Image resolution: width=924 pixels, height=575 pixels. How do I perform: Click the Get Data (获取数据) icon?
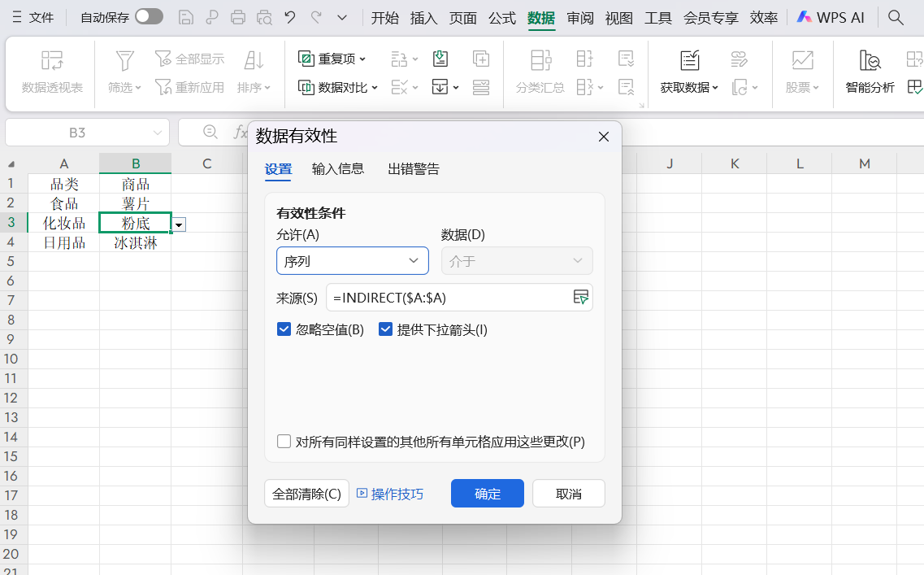click(x=689, y=61)
